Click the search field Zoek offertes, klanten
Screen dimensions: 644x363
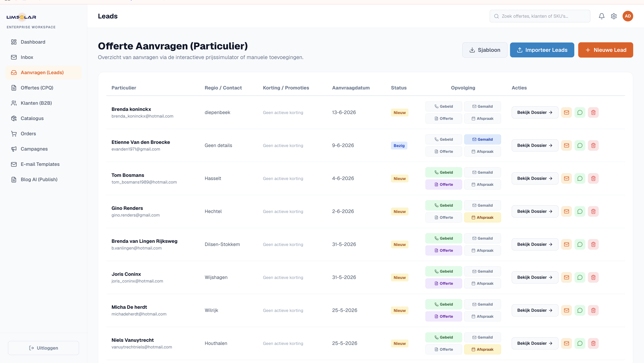pyautogui.click(x=540, y=16)
